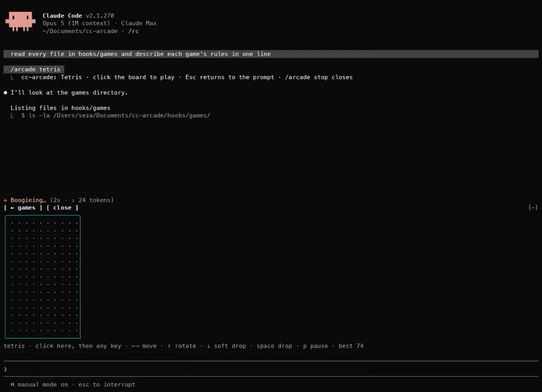The width and height of the screenshot is (542, 392).
Task: Click the 'manual mode on' status text
Action: (x=43, y=384)
